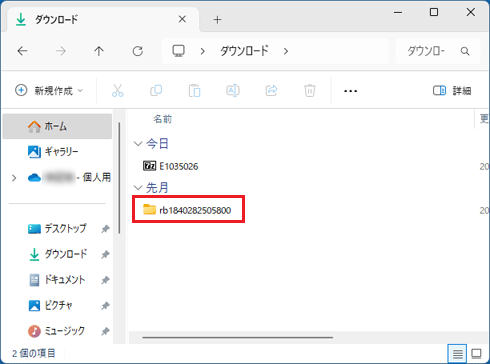Add a new tab with plus button
Image resolution: width=490 pixels, height=364 pixels.
tap(217, 20)
